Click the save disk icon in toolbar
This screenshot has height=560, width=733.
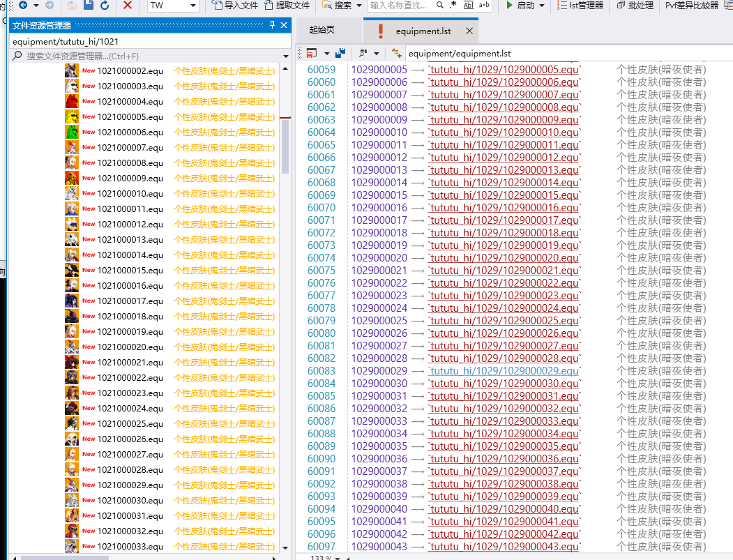click(x=89, y=6)
